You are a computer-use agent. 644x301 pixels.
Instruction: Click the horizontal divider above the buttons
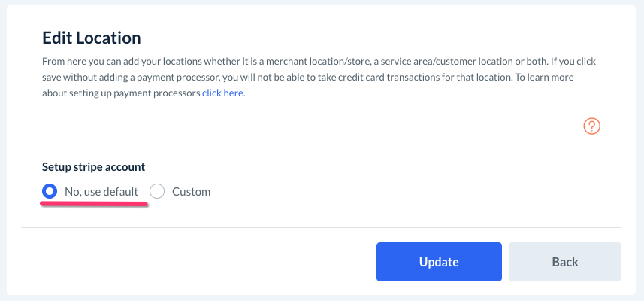coord(322,227)
